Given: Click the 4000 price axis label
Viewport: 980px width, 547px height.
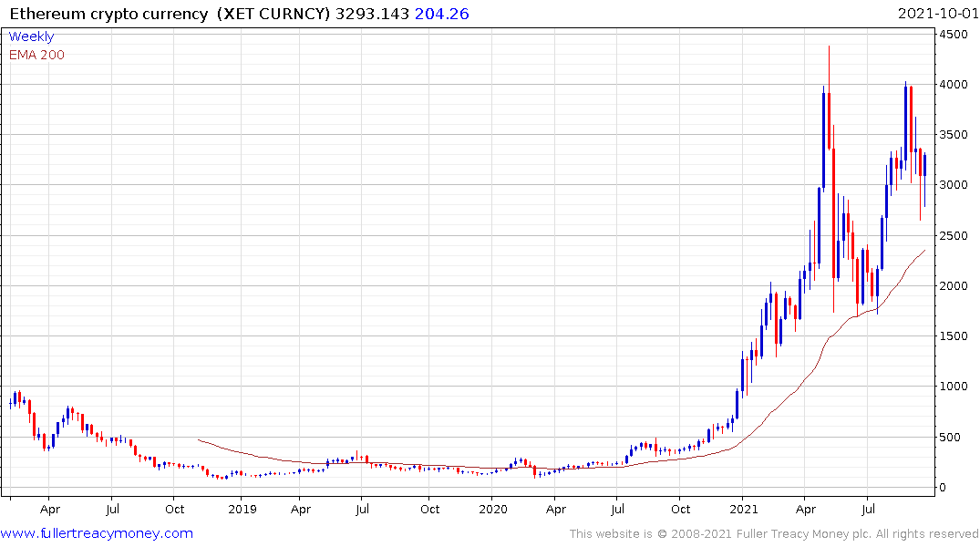Looking at the screenshot, I should [x=954, y=85].
